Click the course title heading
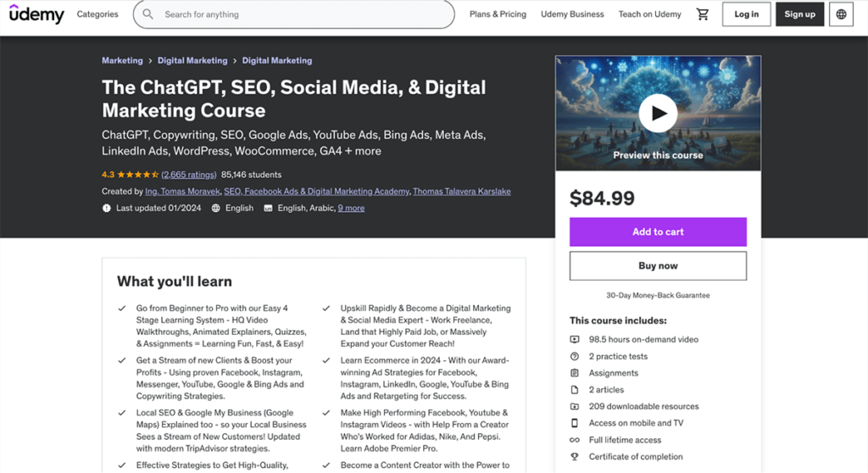Image resolution: width=868 pixels, height=473 pixels. coord(294,98)
